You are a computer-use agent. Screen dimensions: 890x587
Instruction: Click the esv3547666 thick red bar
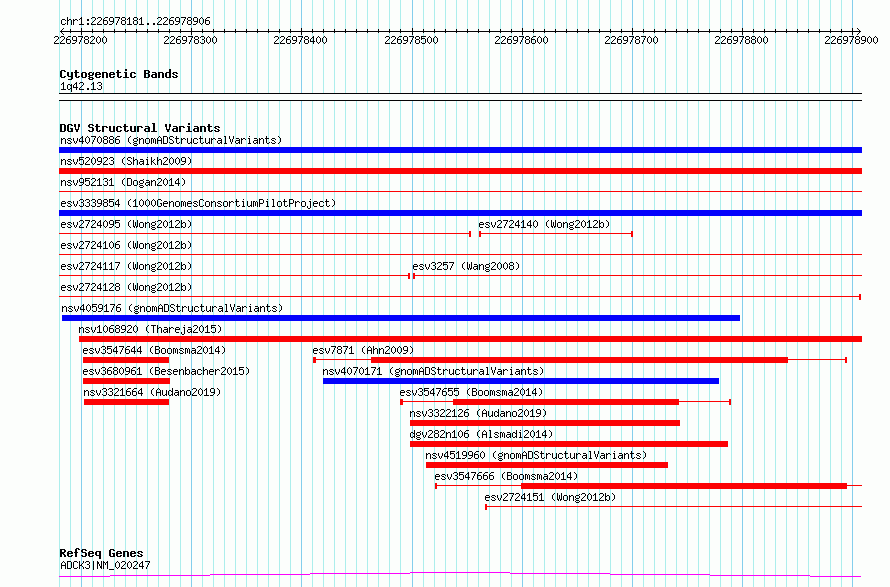(x=684, y=487)
